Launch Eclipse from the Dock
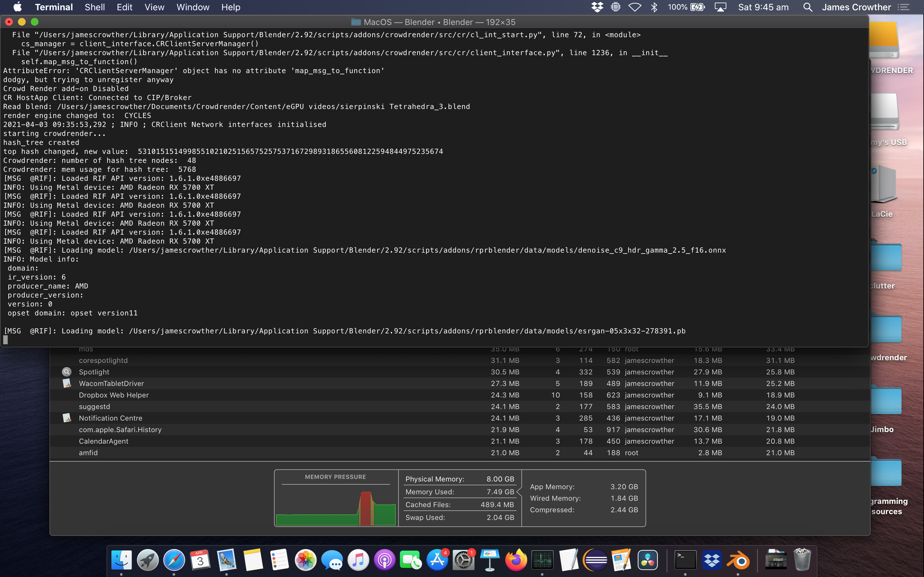 594,560
